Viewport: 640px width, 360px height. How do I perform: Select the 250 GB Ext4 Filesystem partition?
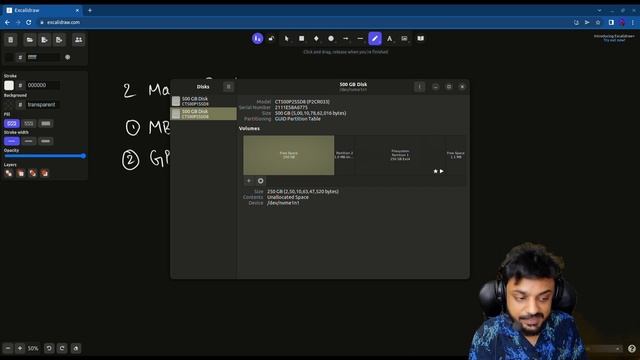[x=400, y=155]
